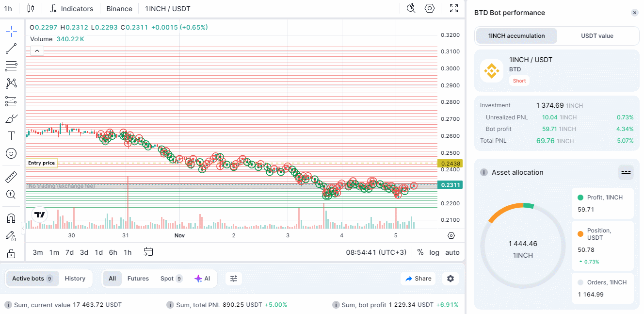Select the ruler measure tool
Screen dimensions: 644x314
coord(11,177)
